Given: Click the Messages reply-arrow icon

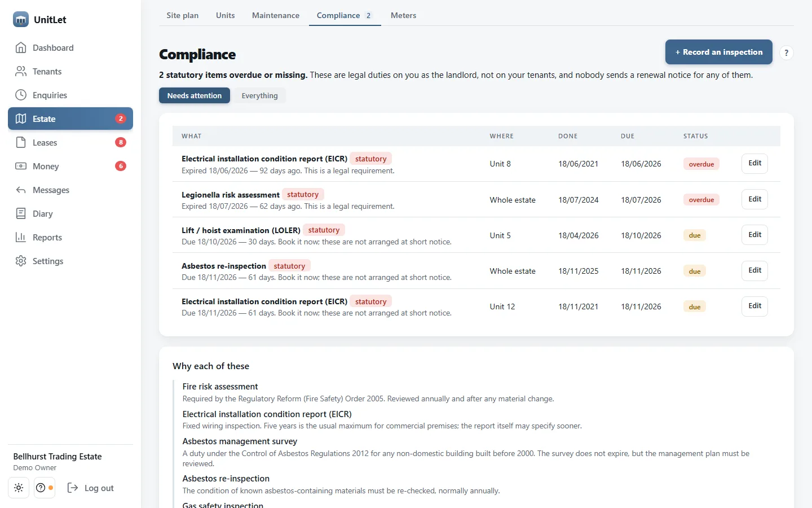Looking at the screenshot, I should (x=21, y=190).
